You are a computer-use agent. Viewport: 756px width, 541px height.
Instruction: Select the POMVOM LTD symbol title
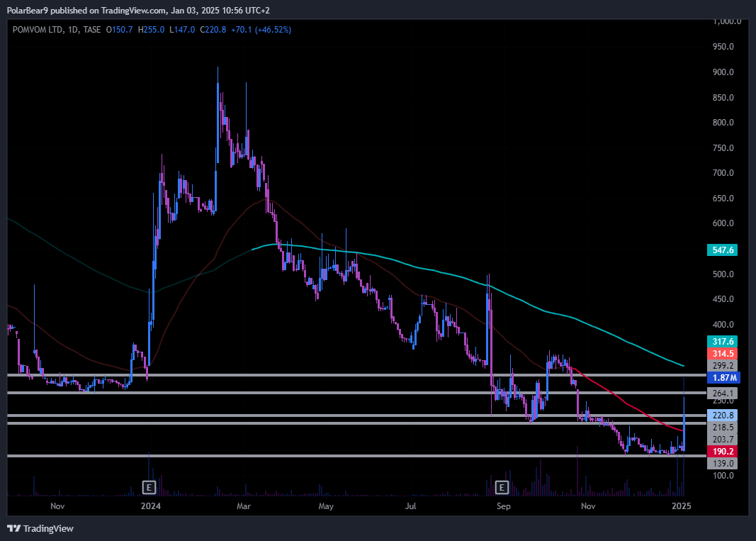pyautogui.click(x=38, y=30)
